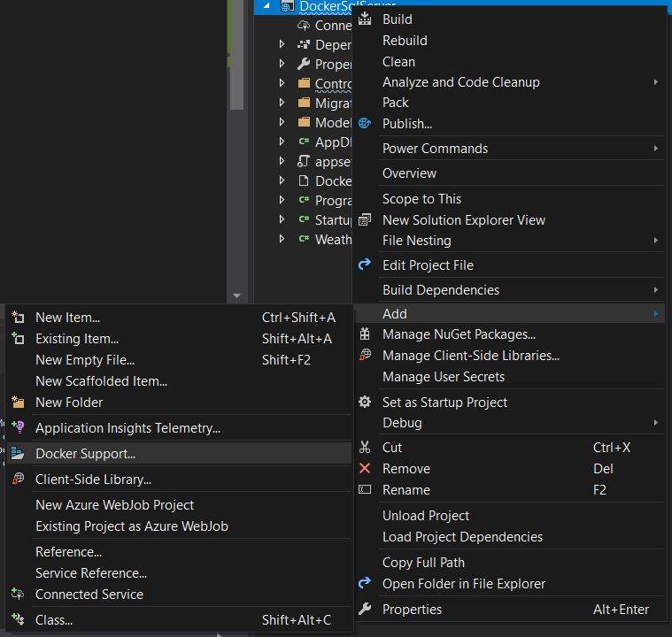Select New Azure WebJob Project

tap(114, 505)
